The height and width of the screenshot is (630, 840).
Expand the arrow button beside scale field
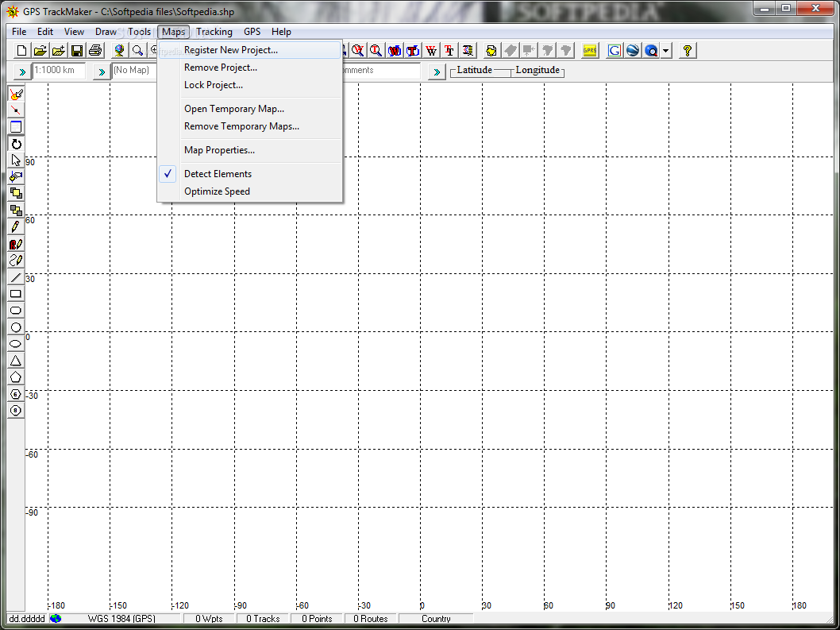pos(22,71)
